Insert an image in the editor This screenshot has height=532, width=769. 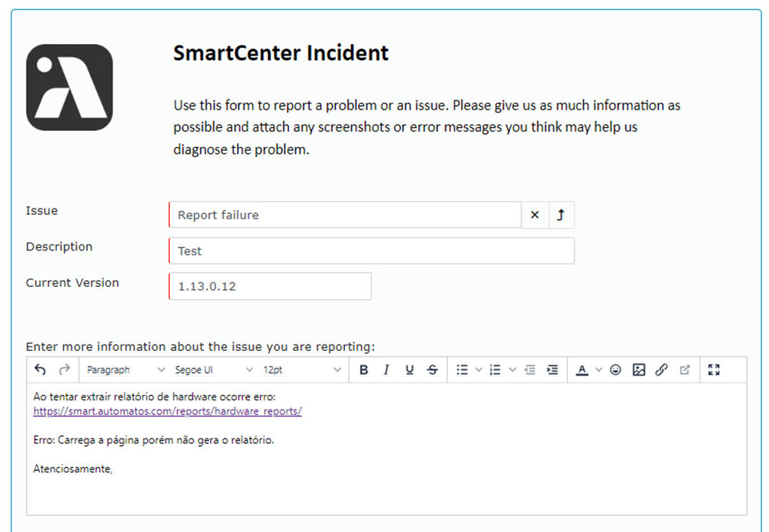pos(639,370)
